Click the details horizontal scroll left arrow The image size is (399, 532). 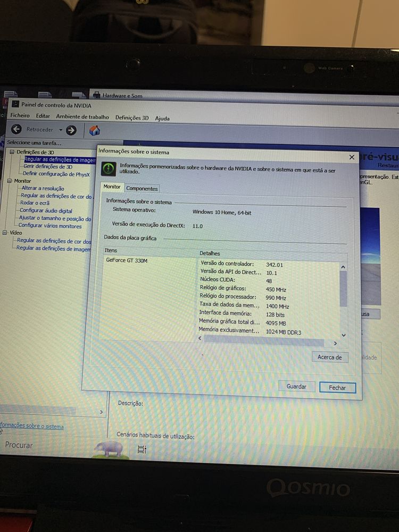(x=200, y=338)
